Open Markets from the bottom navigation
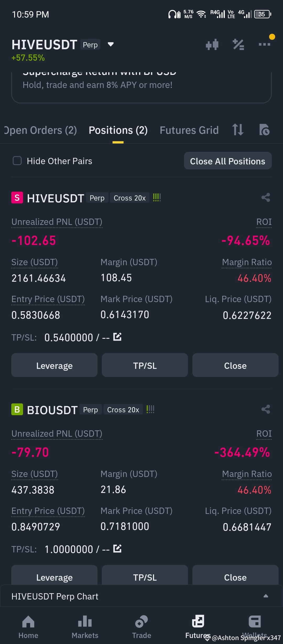The image size is (283, 644). click(85, 628)
